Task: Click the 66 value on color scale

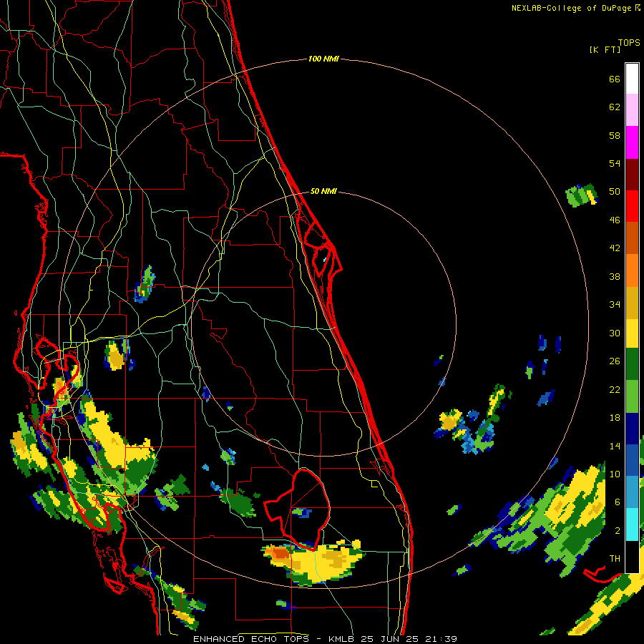Action: 615,79
